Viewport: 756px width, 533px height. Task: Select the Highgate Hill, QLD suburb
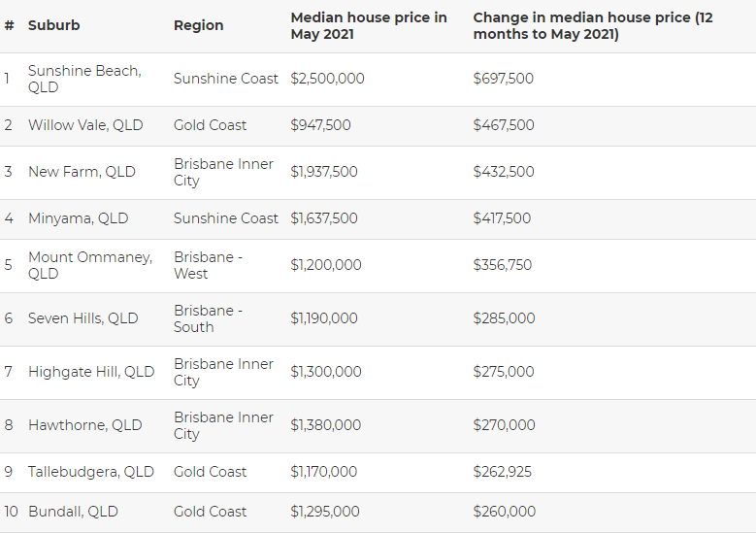click(91, 372)
